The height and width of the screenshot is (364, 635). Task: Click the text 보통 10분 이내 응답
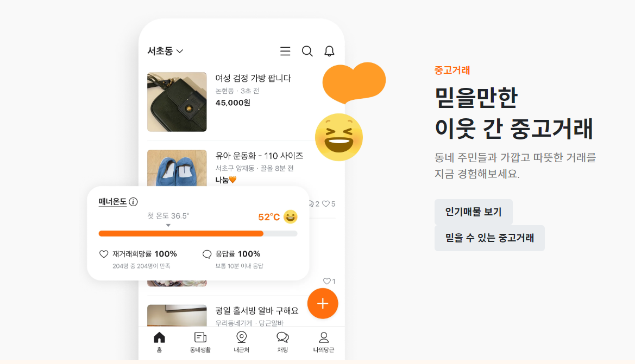tap(240, 266)
